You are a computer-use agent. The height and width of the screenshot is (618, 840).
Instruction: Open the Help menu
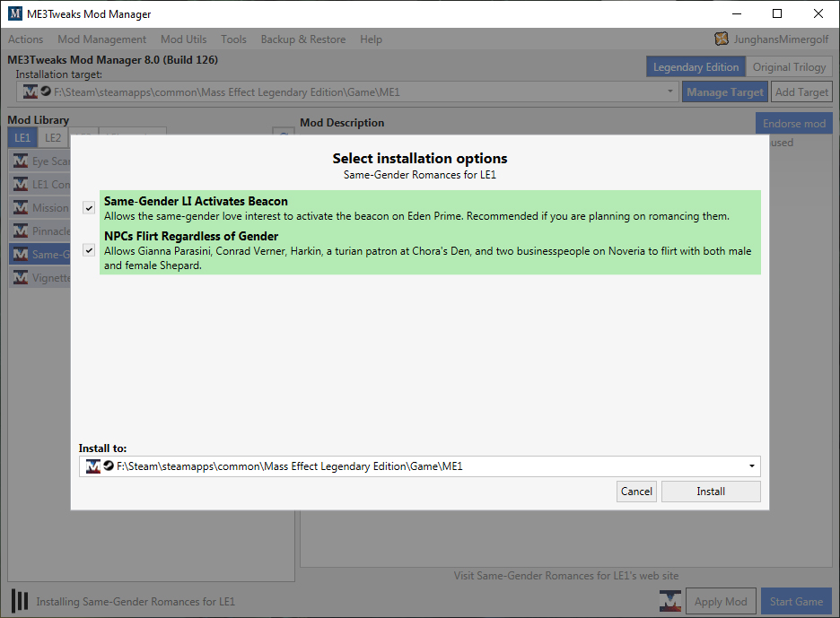coord(371,39)
